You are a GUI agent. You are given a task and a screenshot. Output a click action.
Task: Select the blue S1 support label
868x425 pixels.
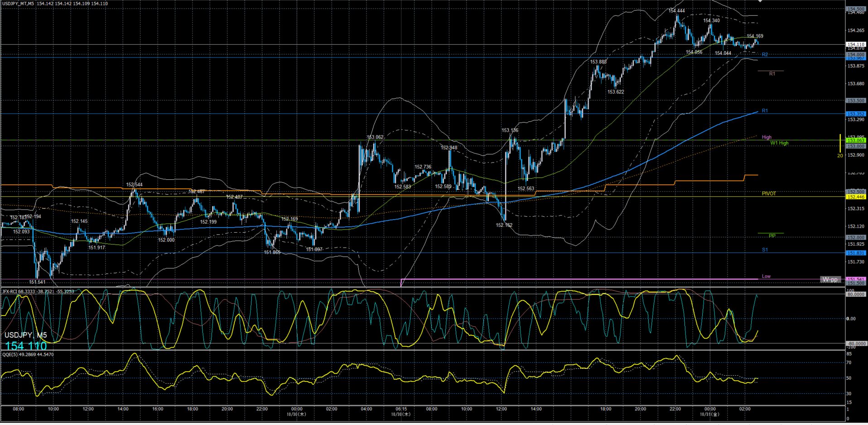coord(765,250)
